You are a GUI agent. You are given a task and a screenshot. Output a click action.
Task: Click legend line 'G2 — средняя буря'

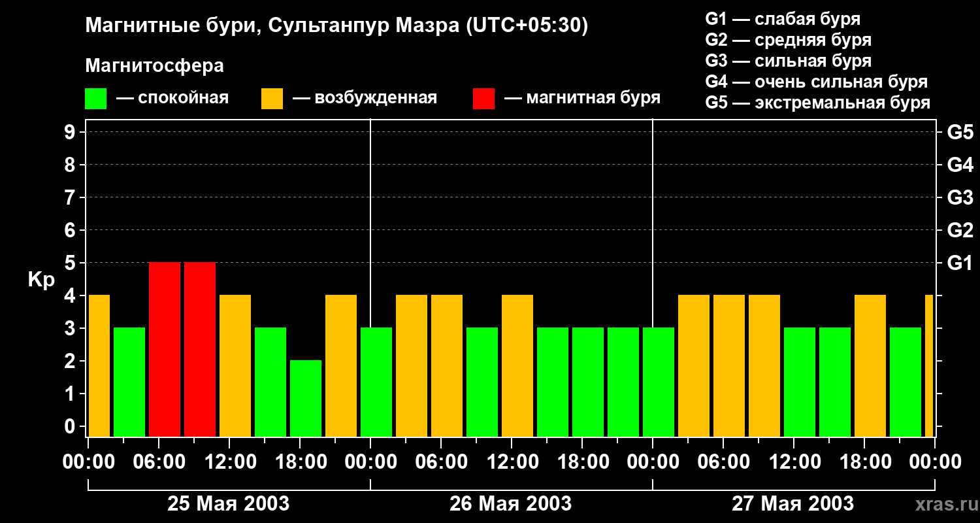(789, 40)
